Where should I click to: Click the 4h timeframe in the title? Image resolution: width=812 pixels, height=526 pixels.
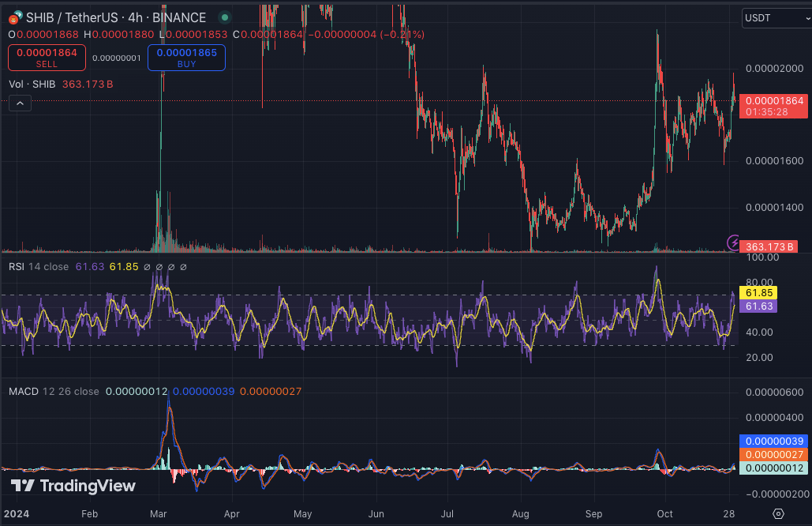tap(135, 17)
